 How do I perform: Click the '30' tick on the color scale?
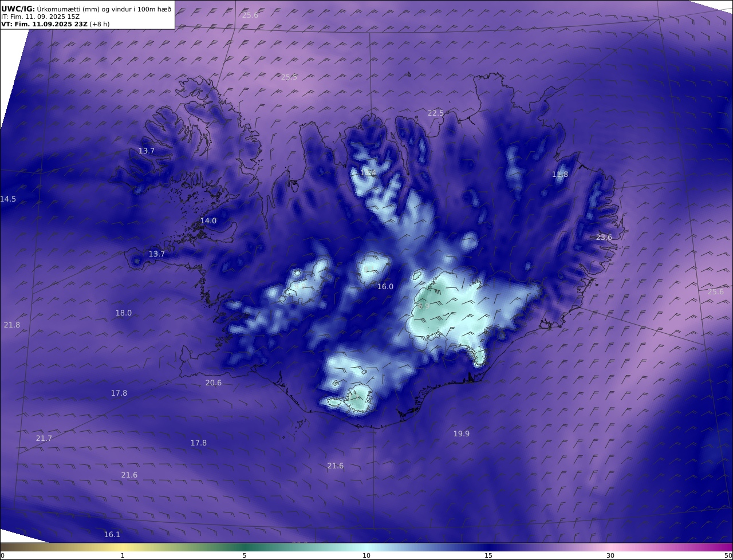click(x=610, y=555)
